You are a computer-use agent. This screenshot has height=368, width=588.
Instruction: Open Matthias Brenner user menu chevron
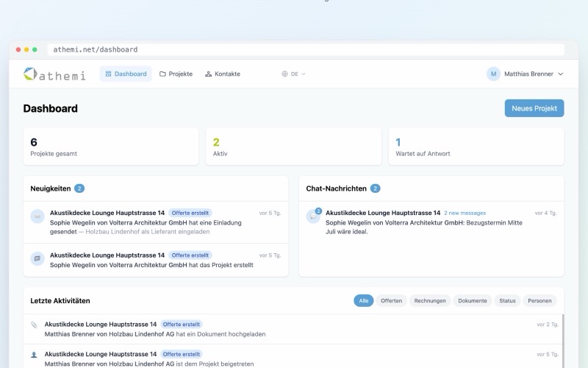561,74
